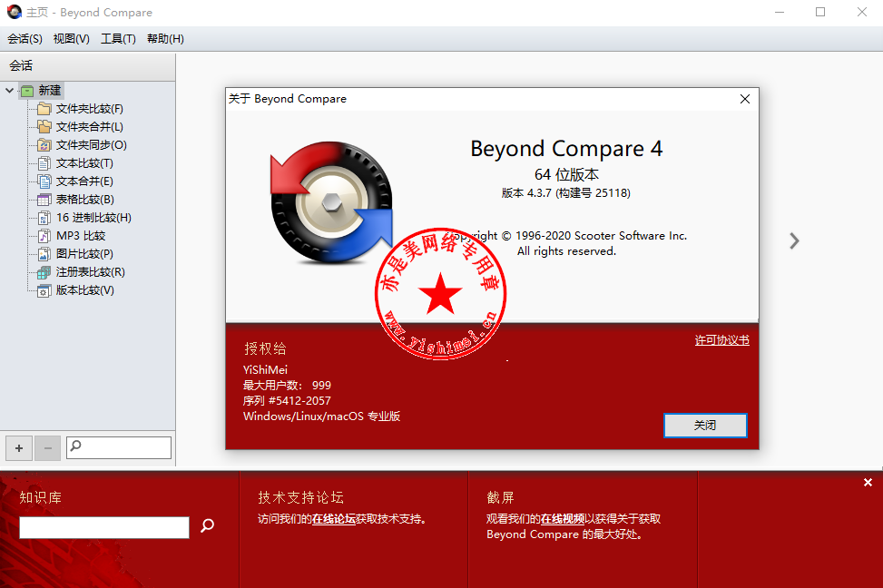This screenshot has height=588, width=883.
Task: Click the 文件夹比较(F) folder icon
Action: [x=44, y=109]
